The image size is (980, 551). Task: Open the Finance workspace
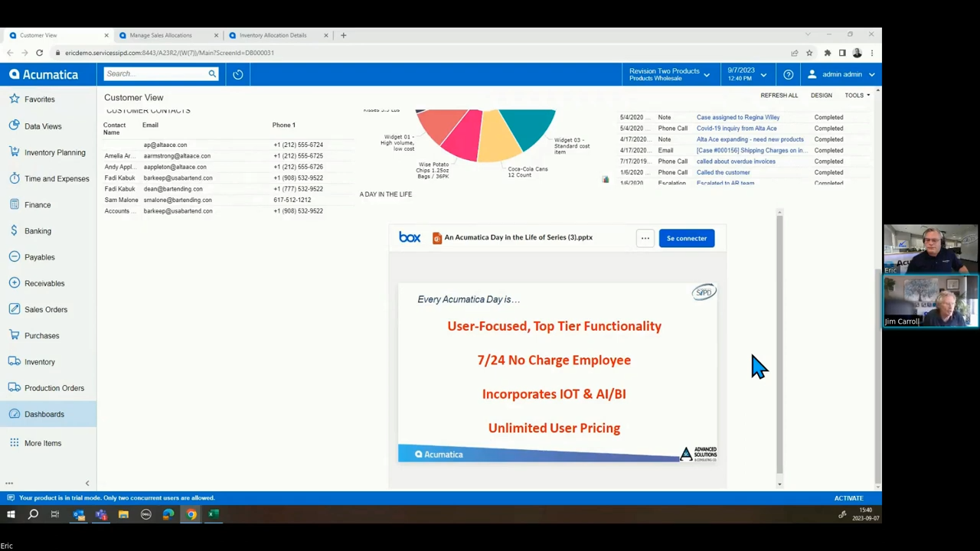[37, 205]
